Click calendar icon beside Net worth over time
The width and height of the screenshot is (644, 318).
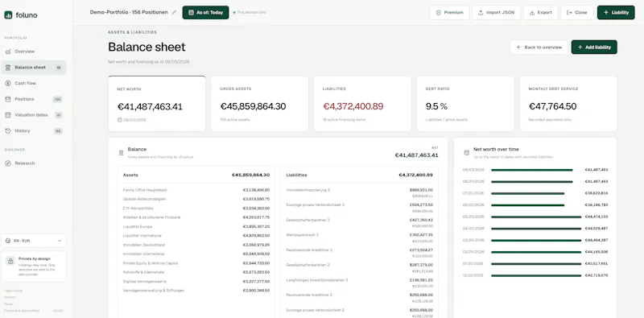click(467, 153)
